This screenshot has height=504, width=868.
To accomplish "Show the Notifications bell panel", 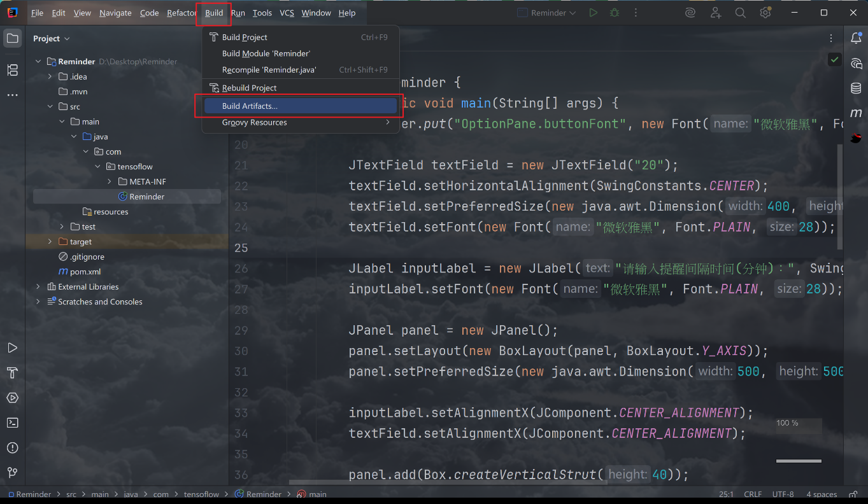I will tap(856, 38).
